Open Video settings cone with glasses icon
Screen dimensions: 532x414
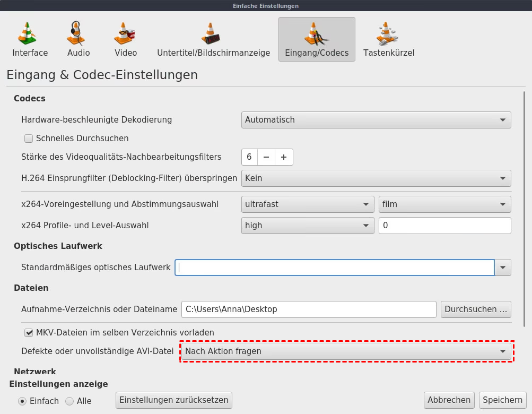(x=125, y=33)
